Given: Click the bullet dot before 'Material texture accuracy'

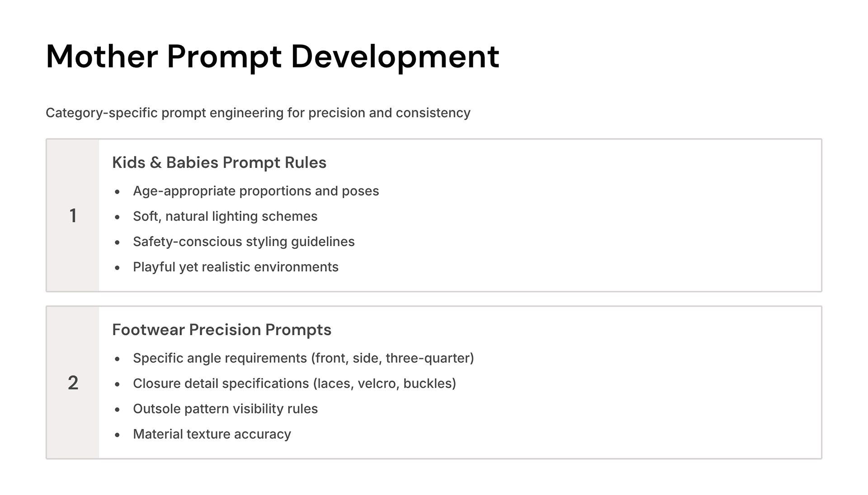Looking at the screenshot, I should point(118,435).
